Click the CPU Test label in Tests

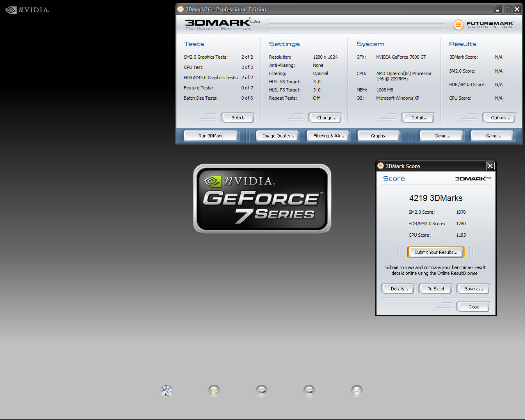tap(194, 67)
